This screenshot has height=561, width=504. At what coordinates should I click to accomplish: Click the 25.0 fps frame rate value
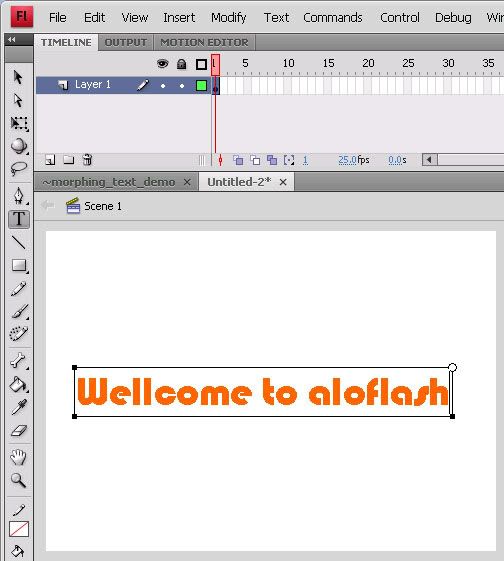click(347, 160)
